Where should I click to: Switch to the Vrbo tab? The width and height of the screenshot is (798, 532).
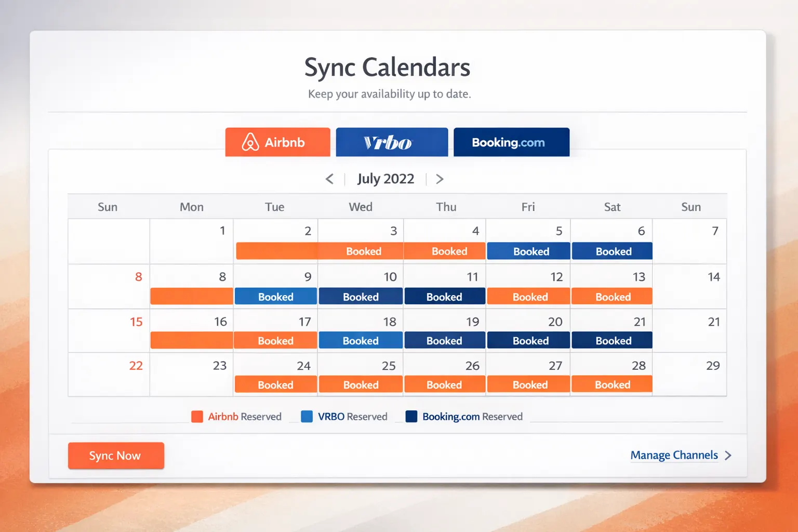[x=392, y=142]
